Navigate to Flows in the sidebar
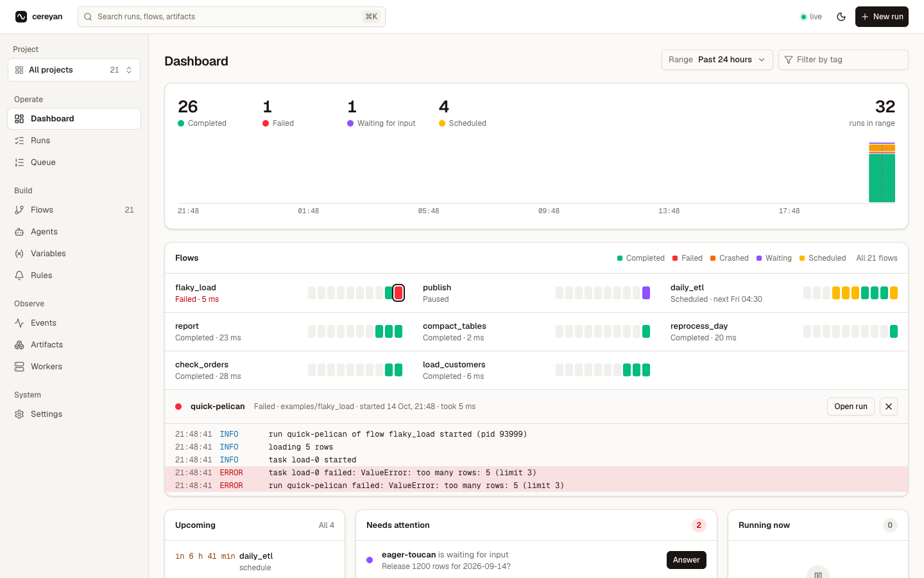Viewport: 924px width, 578px height. coord(74,210)
